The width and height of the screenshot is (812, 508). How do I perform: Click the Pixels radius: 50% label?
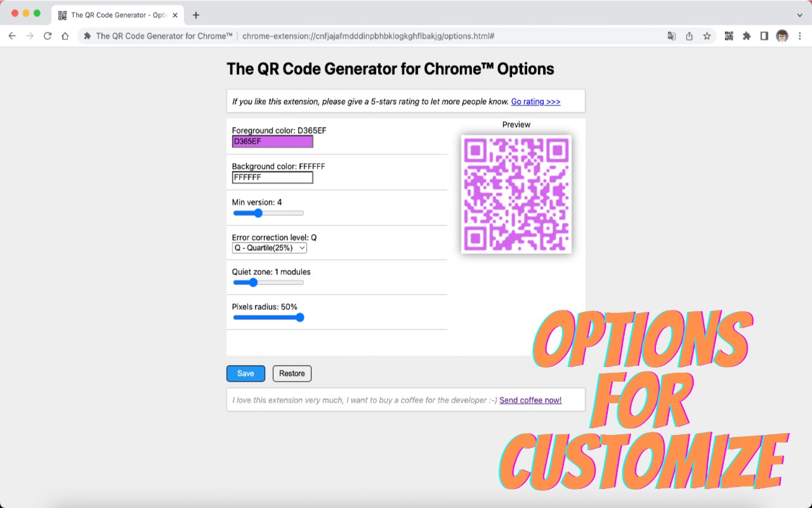click(x=265, y=307)
